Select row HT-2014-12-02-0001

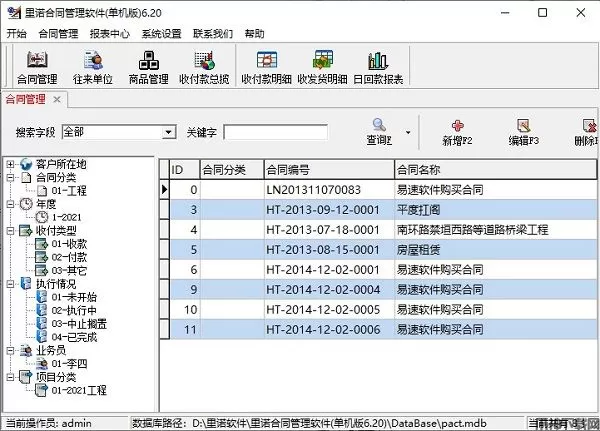pos(383,269)
